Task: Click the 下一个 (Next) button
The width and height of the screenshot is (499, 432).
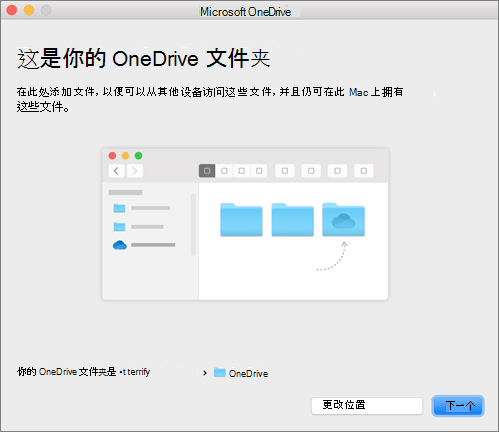Action: tap(458, 406)
